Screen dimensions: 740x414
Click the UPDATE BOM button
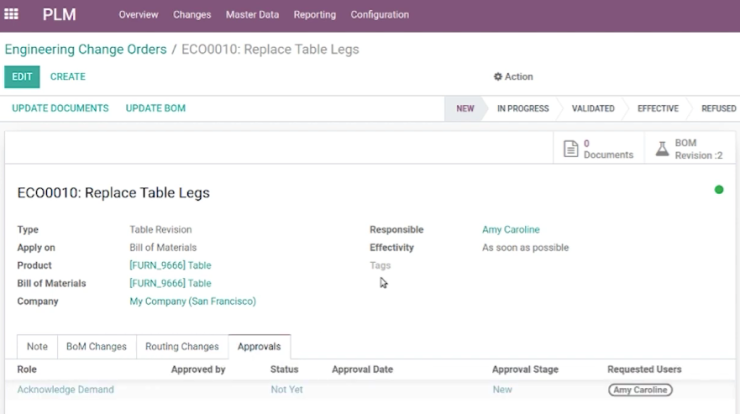[155, 108]
